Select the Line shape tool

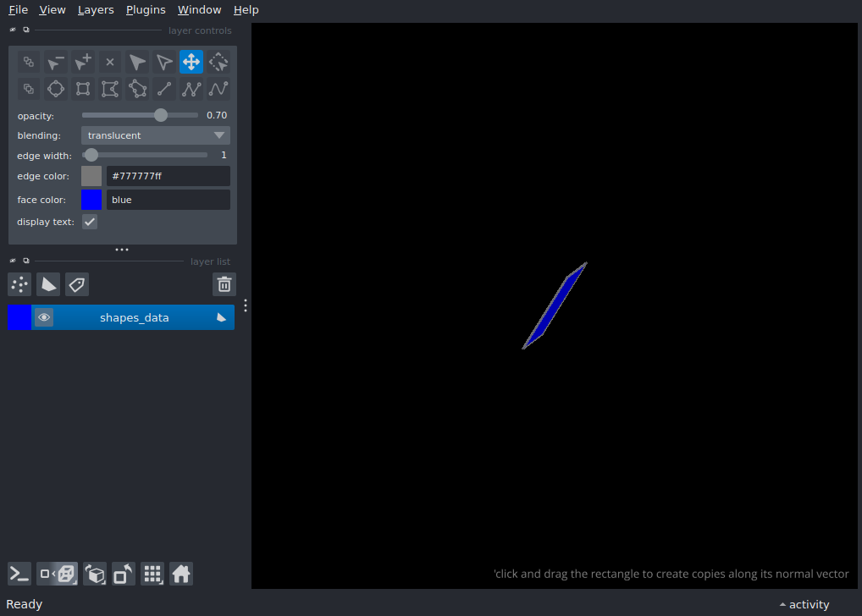[x=163, y=88]
